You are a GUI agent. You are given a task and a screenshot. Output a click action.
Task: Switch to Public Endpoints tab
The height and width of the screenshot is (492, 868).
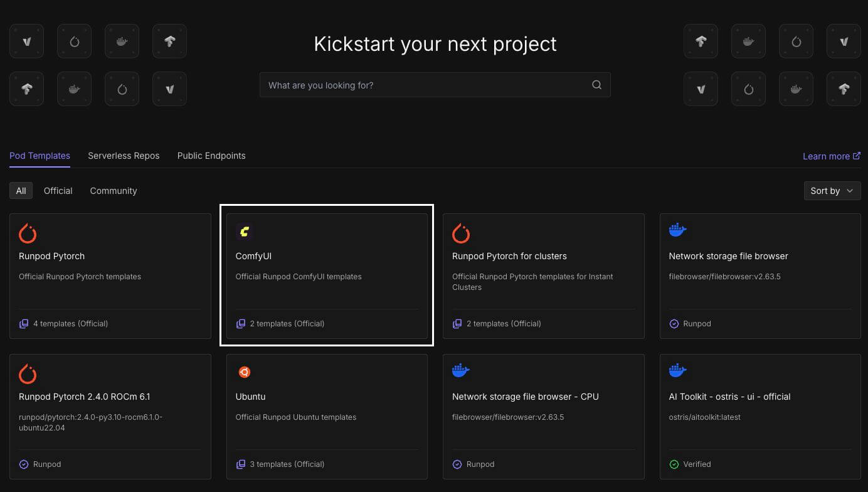(211, 156)
